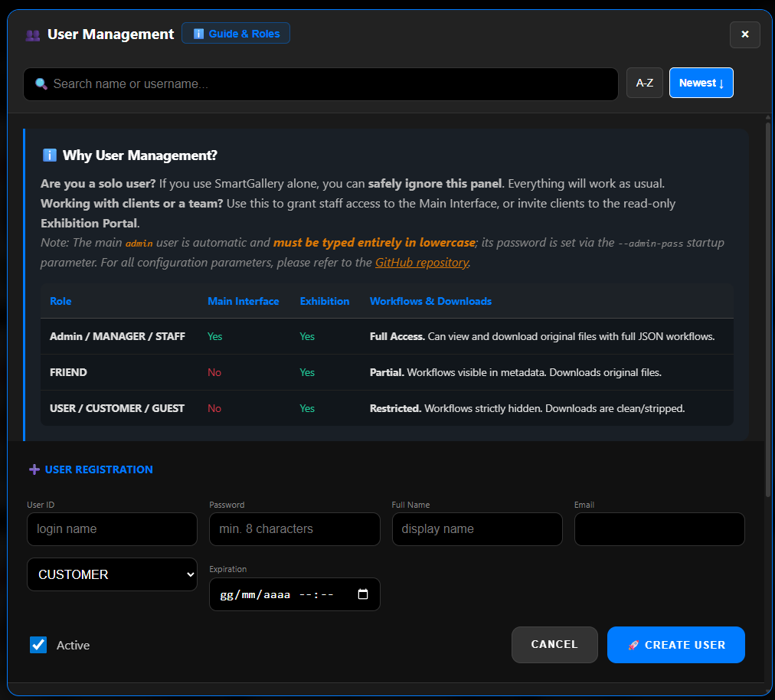Click the magnifier icon in the search bar
Image resolution: width=775 pixels, height=700 pixels.
tap(41, 83)
